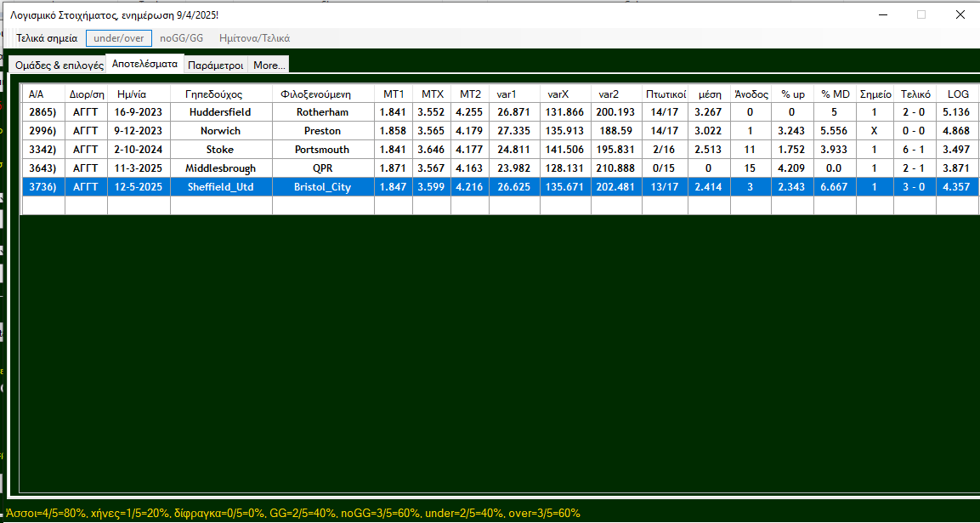
Task: Open the noGG/GG menu
Action: click(x=182, y=38)
